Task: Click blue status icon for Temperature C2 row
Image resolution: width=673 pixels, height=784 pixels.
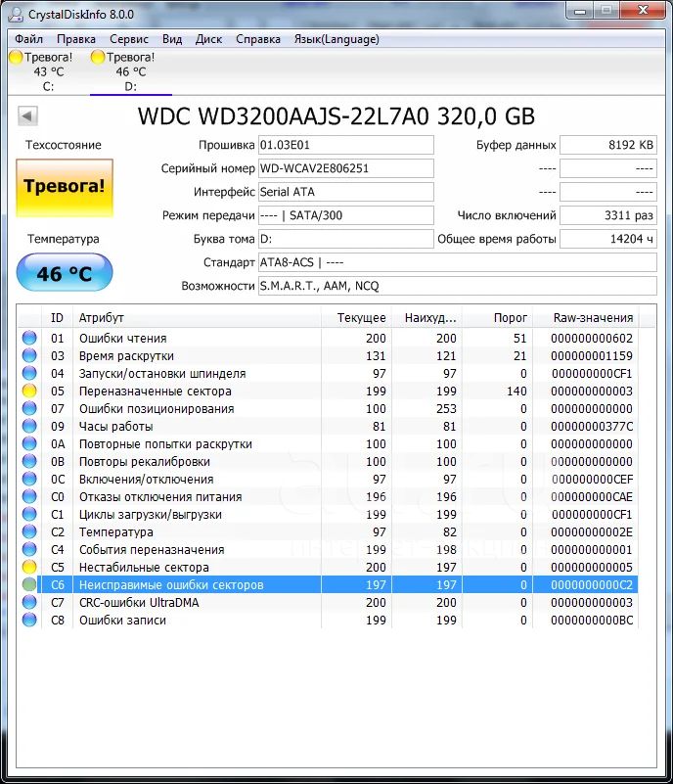Action: (x=29, y=532)
